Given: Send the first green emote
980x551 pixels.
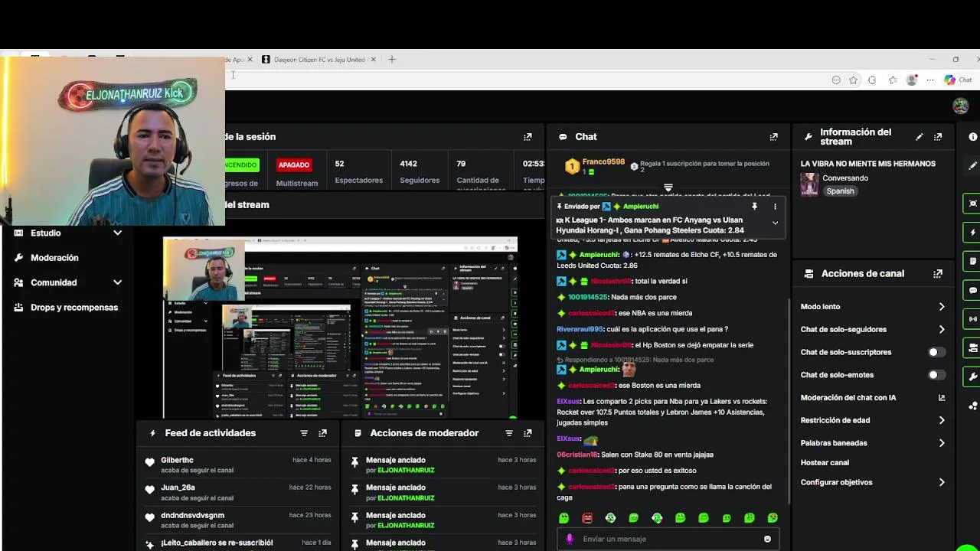Looking at the screenshot, I should [564, 518].
